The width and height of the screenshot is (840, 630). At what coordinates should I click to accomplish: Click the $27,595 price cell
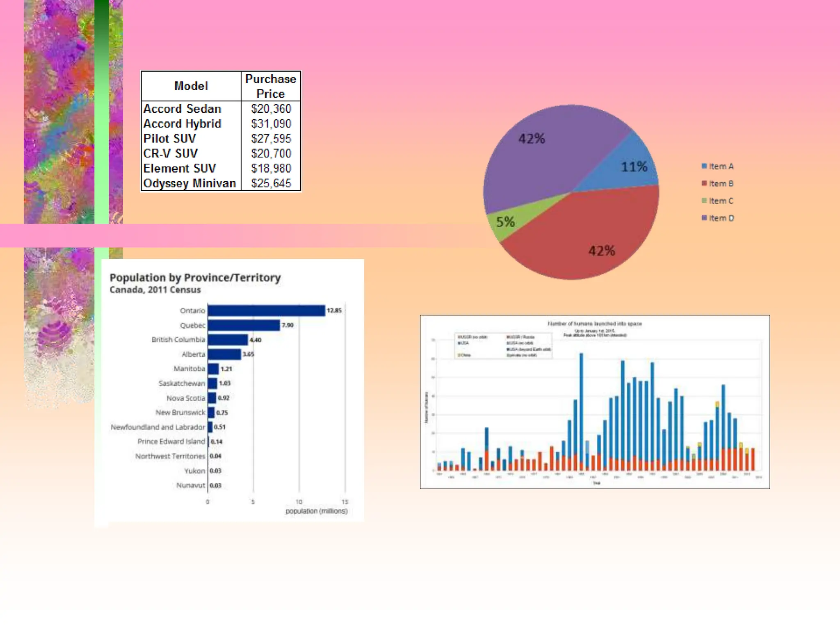[x=271, y=139]
